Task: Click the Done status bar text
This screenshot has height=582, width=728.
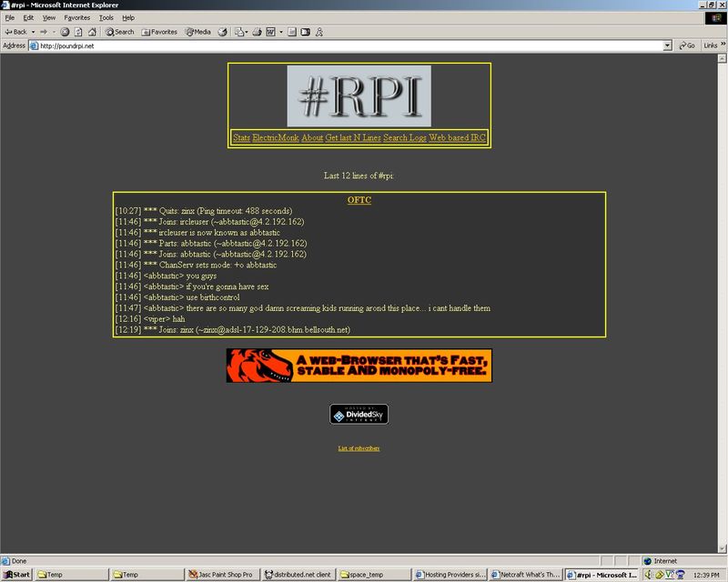Action: coord(19,561)
